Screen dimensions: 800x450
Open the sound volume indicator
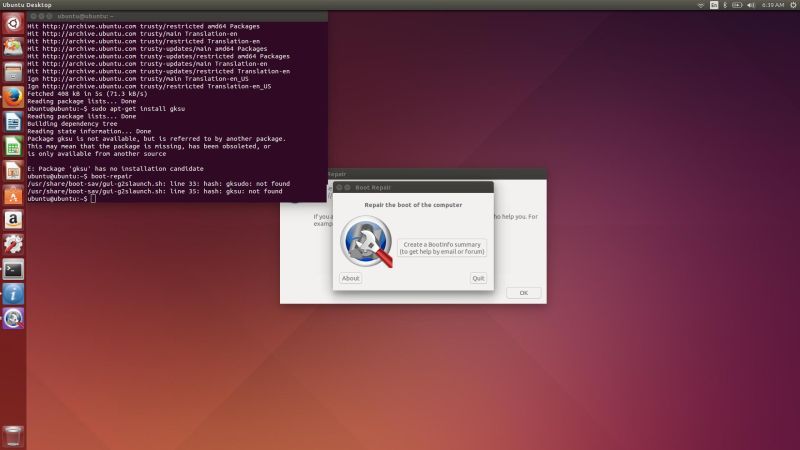[x=751, y=5]
